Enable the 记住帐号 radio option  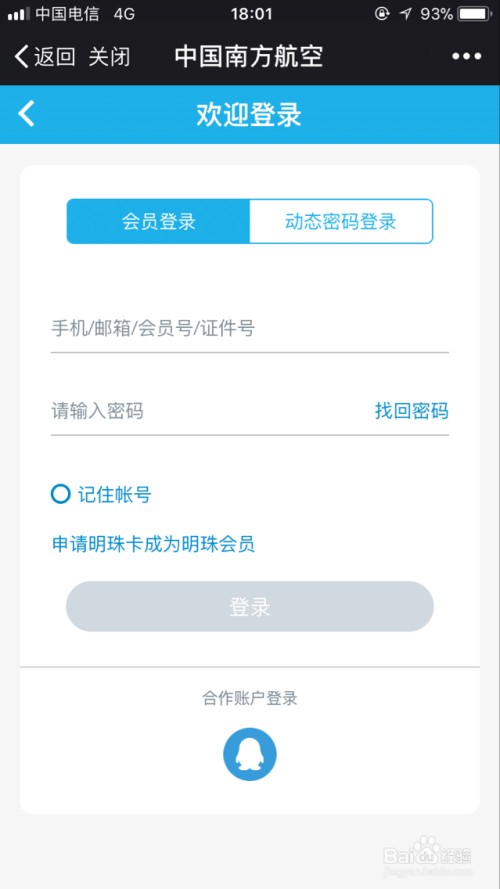tap(60, 494)
